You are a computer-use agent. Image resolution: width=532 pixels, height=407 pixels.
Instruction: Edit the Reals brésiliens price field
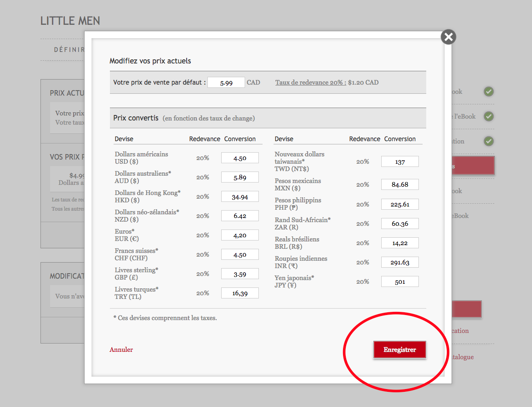click(400, 243)
